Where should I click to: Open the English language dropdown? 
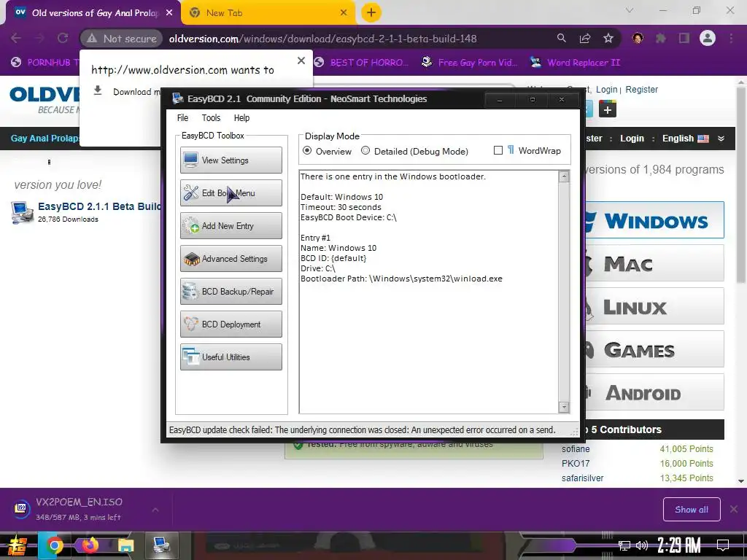click(x=693, y=138)
